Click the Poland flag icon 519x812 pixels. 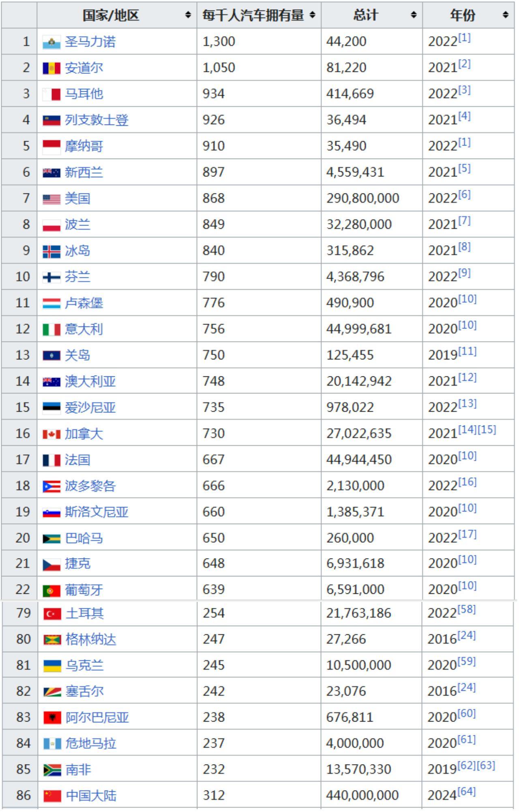pos(51,225)
